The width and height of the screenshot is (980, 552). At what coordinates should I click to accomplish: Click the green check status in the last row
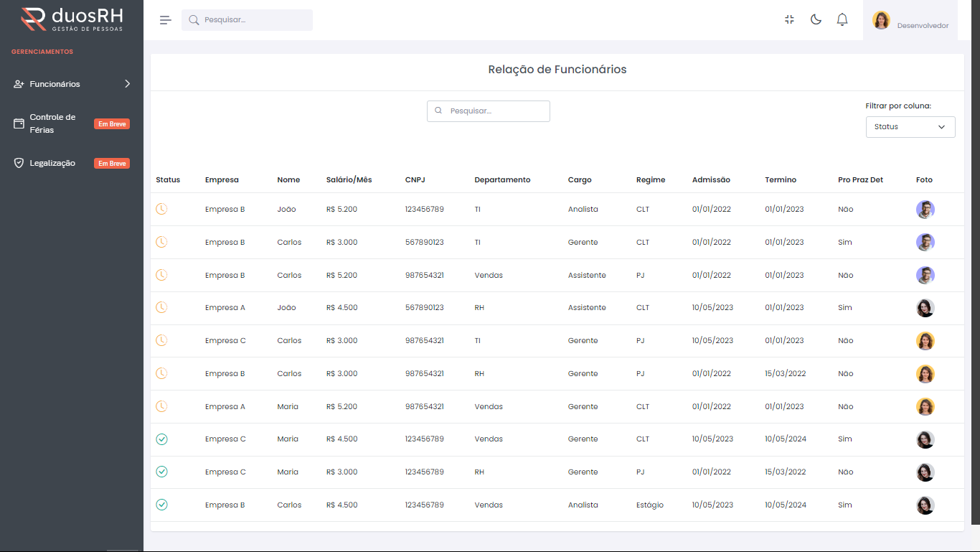coord(161,505)
